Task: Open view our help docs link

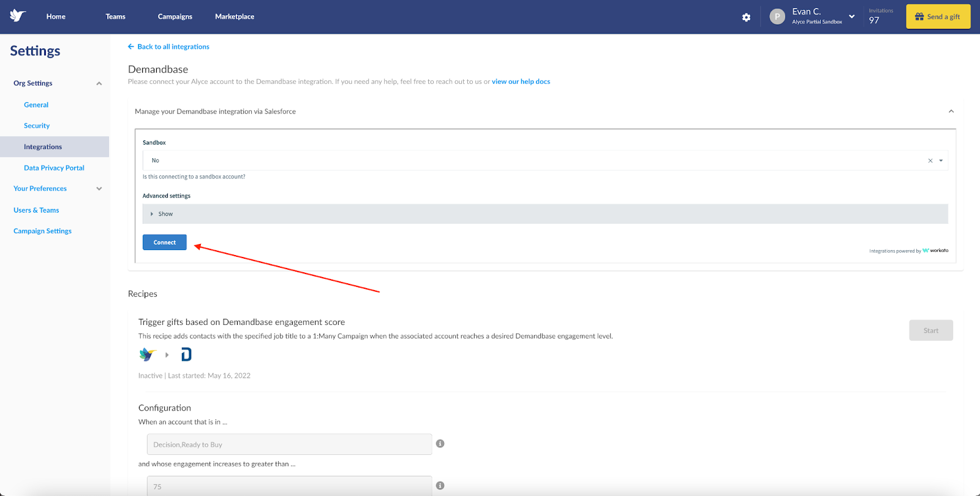Action: pyautogui.click(x=521, y=82)
